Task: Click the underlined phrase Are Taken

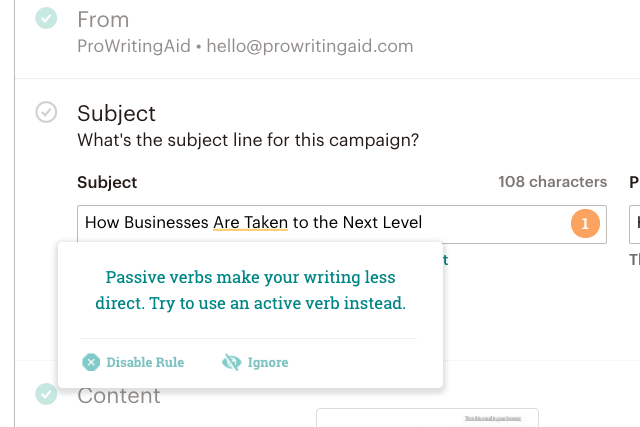Action: (x=250, y=222)
